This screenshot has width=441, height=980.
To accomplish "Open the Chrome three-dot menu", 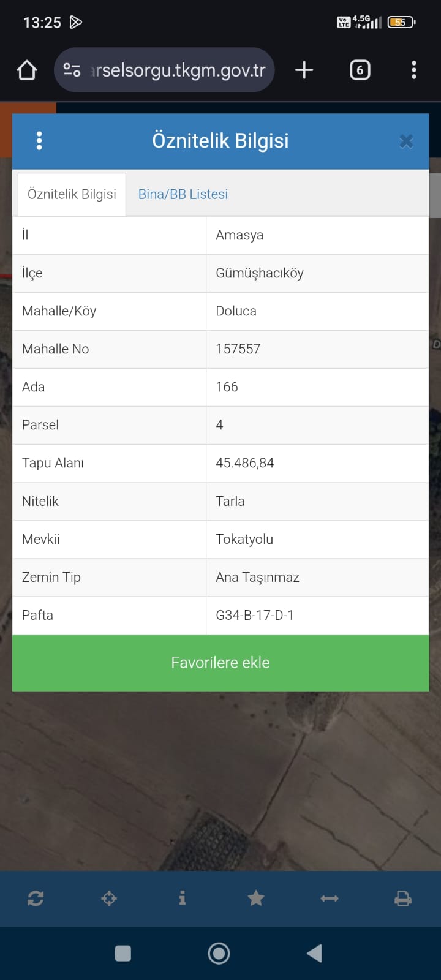I will (414, 70).
